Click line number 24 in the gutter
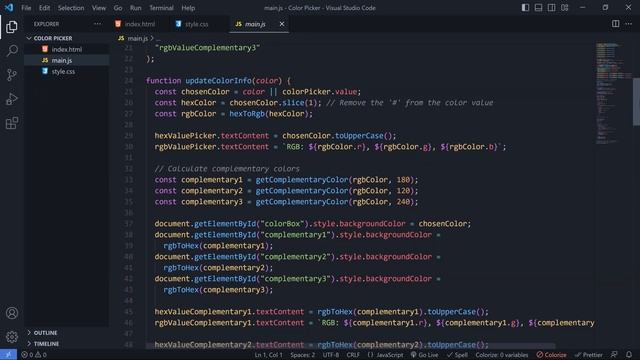Viewport: 640px width, 360px height. tap(129, 81)
